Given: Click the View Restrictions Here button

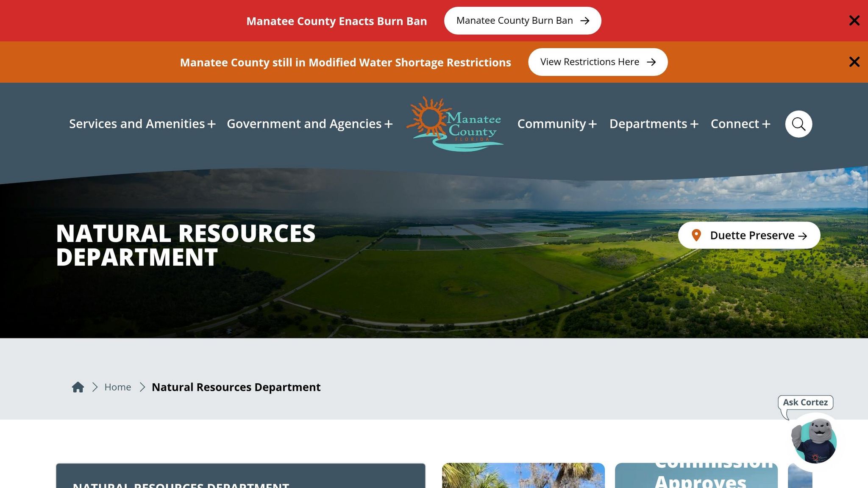Looking at the screenshot, I should click(x=598, y=62).
